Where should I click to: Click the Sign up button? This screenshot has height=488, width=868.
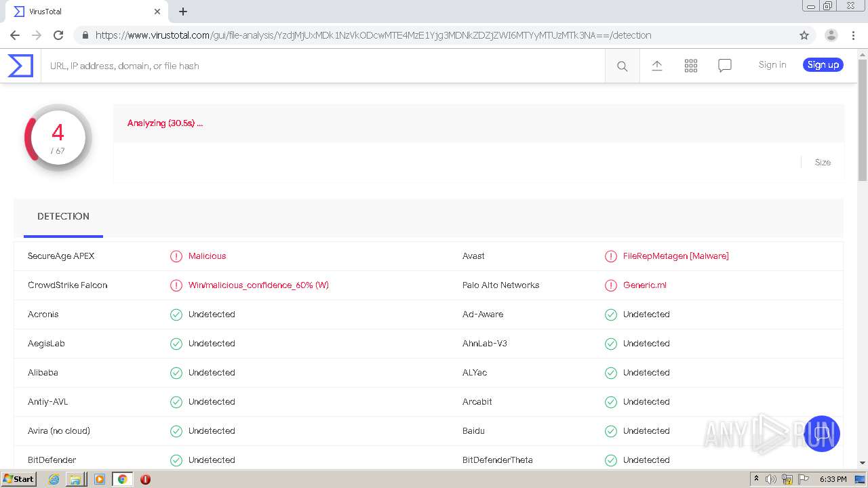[823, 65]
